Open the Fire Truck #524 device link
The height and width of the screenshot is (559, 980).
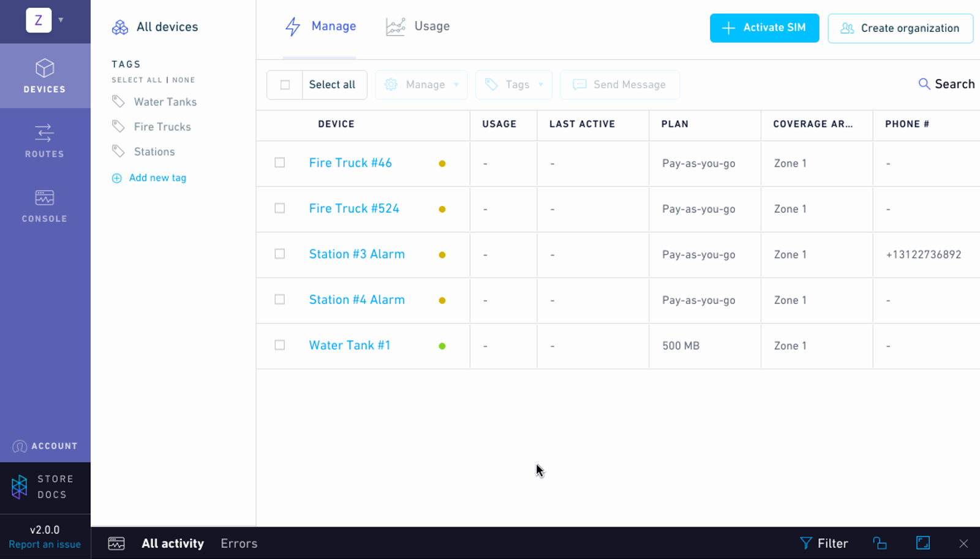(x=354, y=208)
